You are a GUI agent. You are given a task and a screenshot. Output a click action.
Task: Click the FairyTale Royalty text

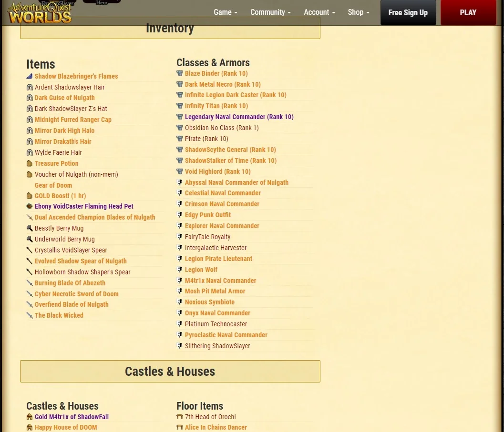[207, 237]
